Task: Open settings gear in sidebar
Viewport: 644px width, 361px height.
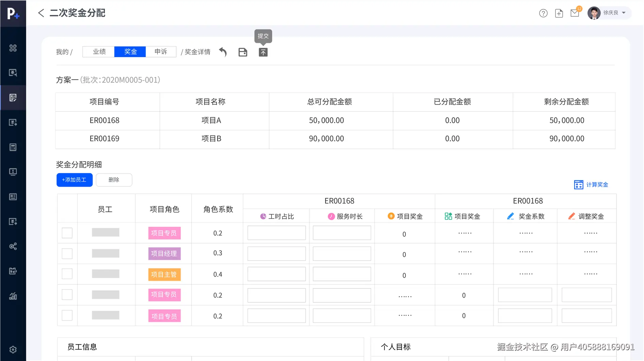Action: (13, 349)
